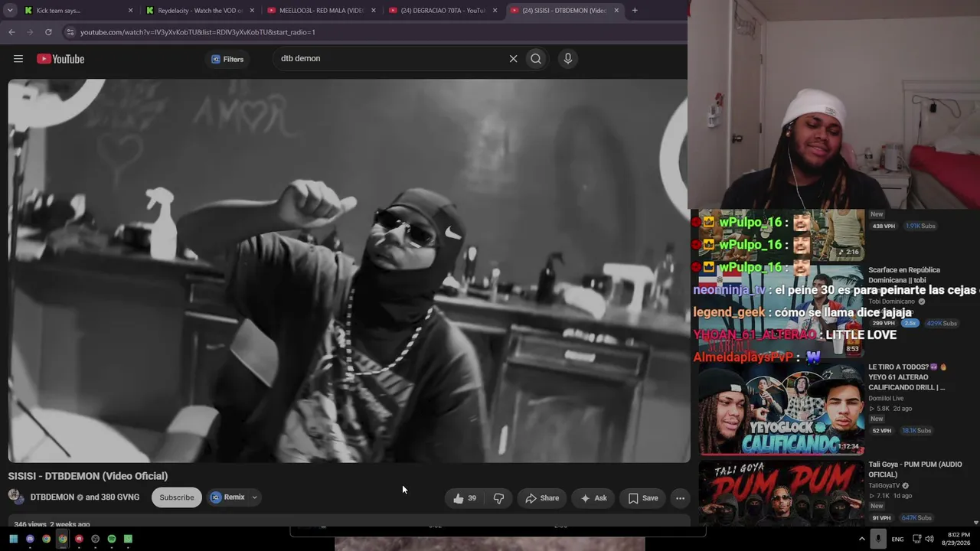
Task: Visit the Domiilol Live channel
Action: [886, 398]
